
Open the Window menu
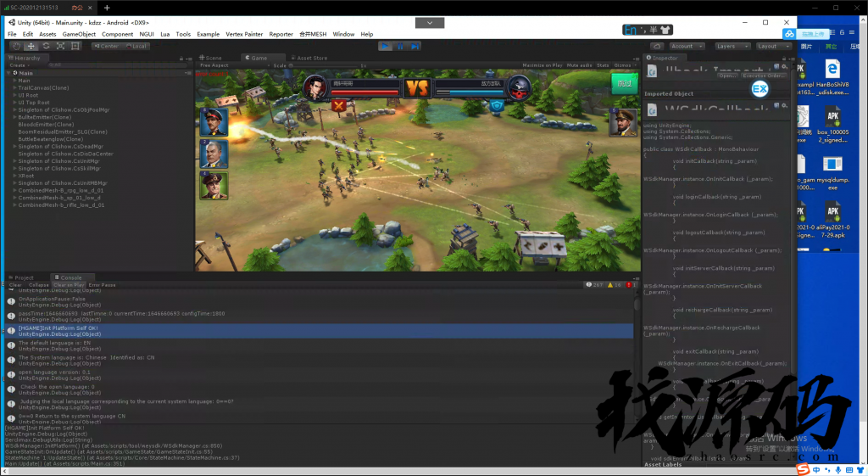(x=343, y=34)
